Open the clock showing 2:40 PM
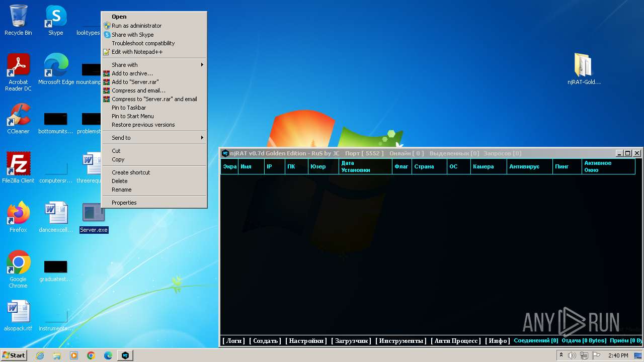This screenshot has width=644, height=362. (618, 355)
